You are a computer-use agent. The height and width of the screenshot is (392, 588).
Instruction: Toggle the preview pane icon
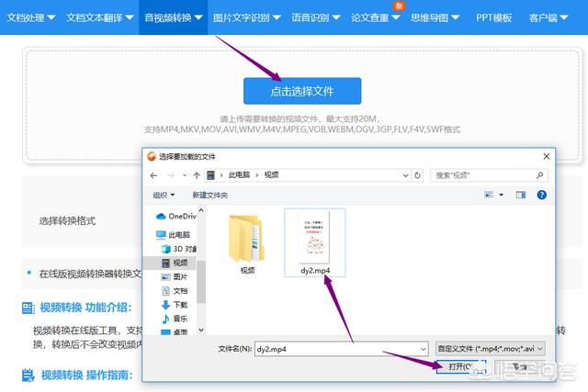coord(520,195)
